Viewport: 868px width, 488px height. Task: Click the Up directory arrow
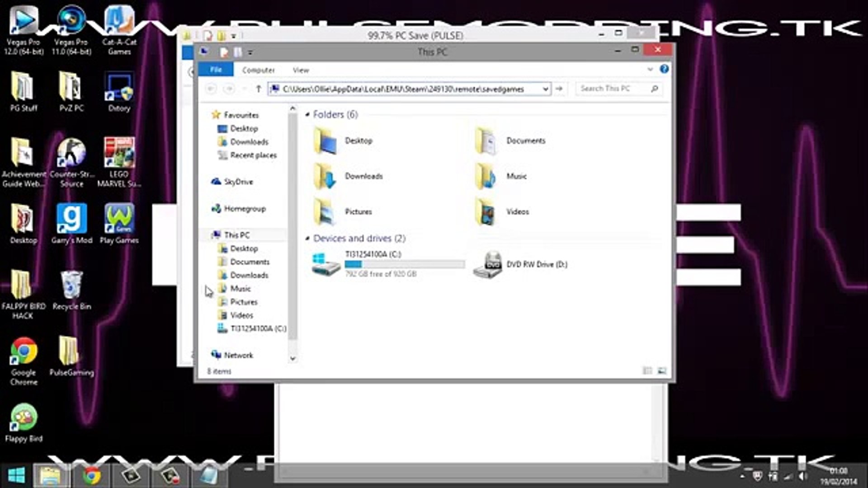coord(259,89)
